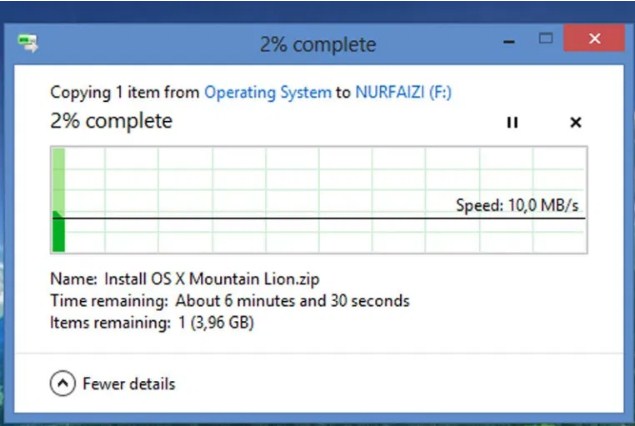This screenshot has width=635, height=426.
Task: Click the 2% complete heading inside dialog
Action: (x=111, y=121)
